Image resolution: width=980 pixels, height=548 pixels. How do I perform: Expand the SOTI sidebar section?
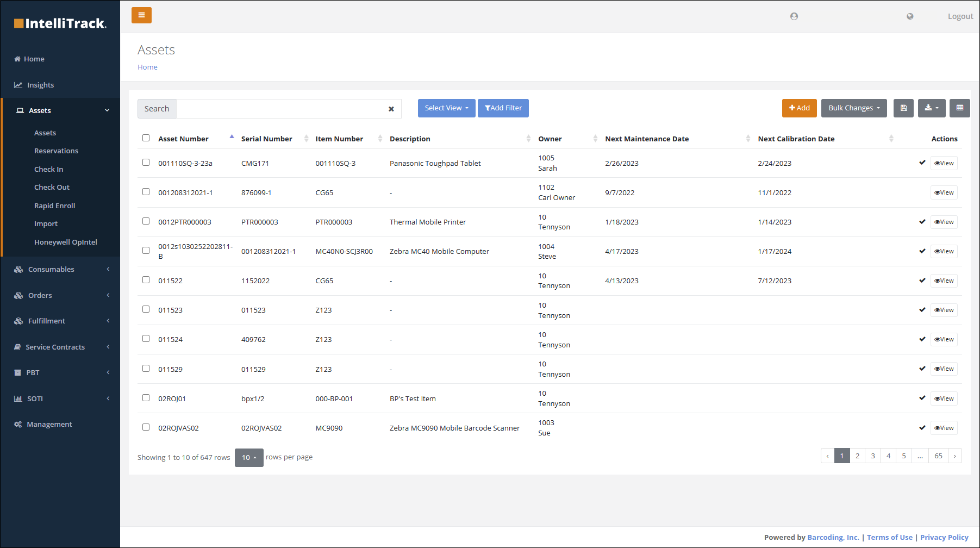61,398
